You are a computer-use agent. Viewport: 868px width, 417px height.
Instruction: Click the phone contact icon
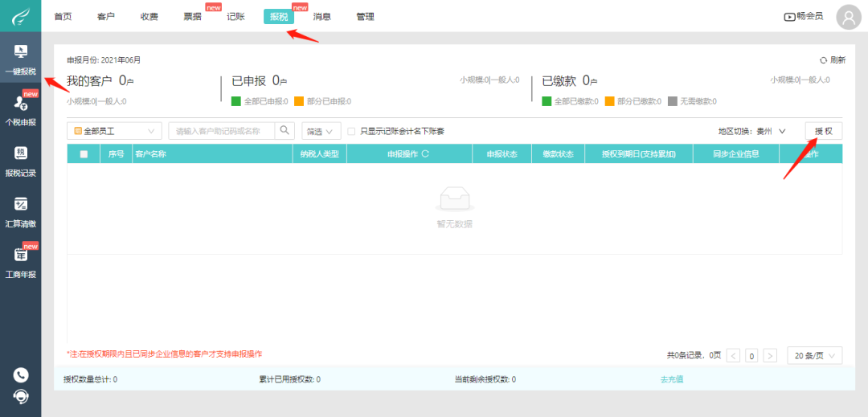coord(20,375)
